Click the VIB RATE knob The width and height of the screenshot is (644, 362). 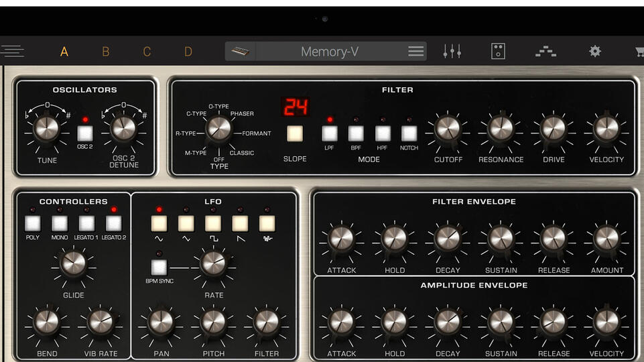(101, 322)
